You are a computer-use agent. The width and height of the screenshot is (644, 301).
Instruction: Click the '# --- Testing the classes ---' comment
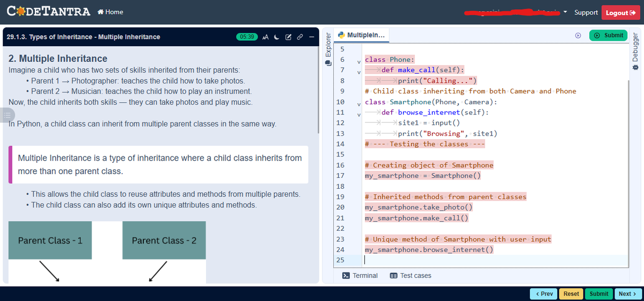click(x=425, y=144)
